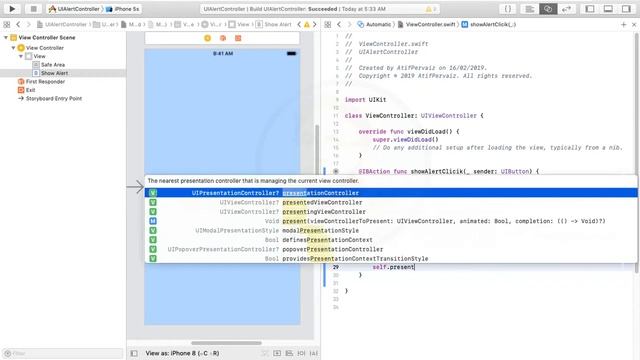This screenshot has height=360, width=640.
Task: Open Resolve Auto Layout Issues button
Action: point(314,353)
